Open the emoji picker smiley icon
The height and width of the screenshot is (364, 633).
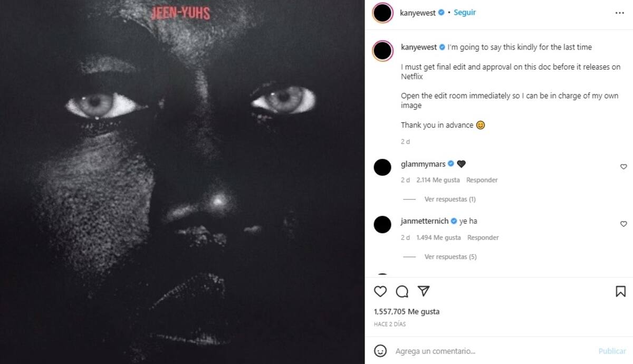pos(380,351)
